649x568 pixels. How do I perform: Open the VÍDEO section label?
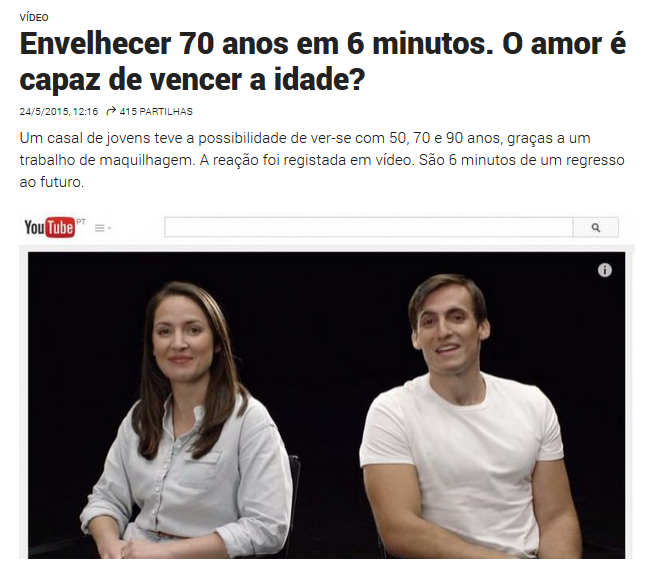(34, 17)
